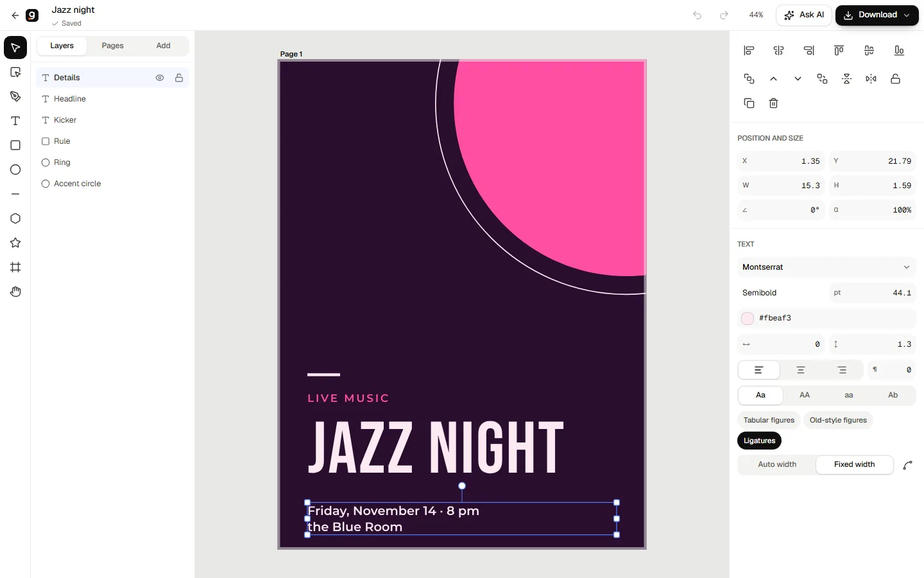The image size is (924, 578).
Task: Flip the selection horizontally
Action: pos(871,79)
